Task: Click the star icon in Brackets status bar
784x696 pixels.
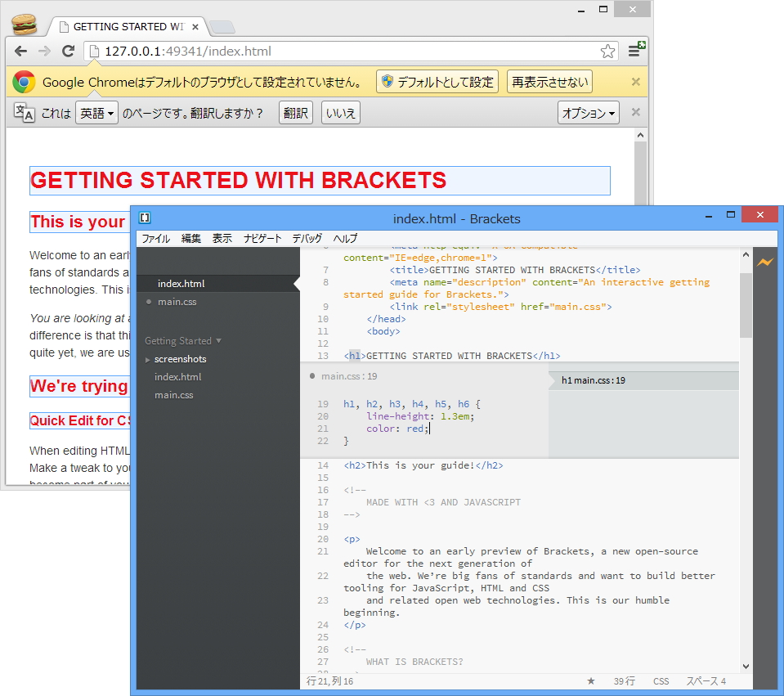Action: (x=591, y=681)
